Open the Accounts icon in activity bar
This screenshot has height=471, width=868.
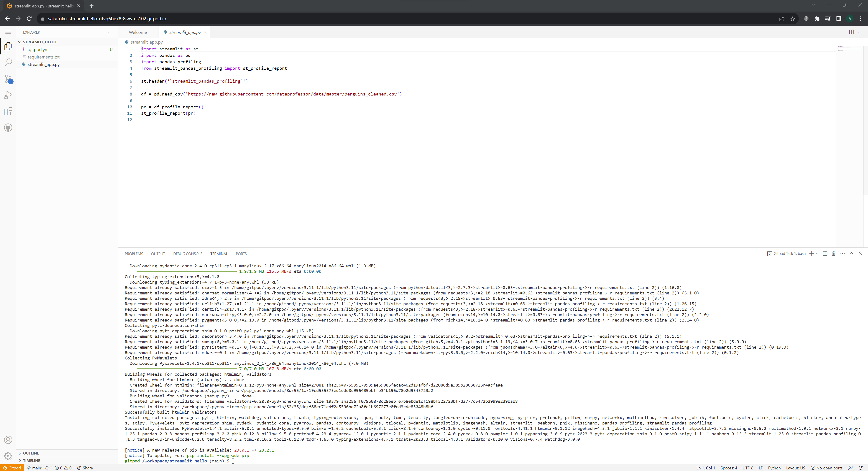click(x=8, y=440)
